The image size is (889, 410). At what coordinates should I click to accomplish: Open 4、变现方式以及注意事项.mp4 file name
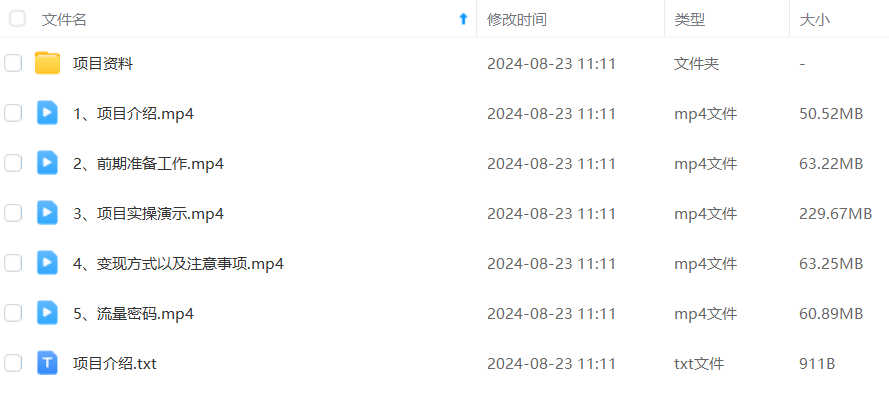(x=178, y=264)
